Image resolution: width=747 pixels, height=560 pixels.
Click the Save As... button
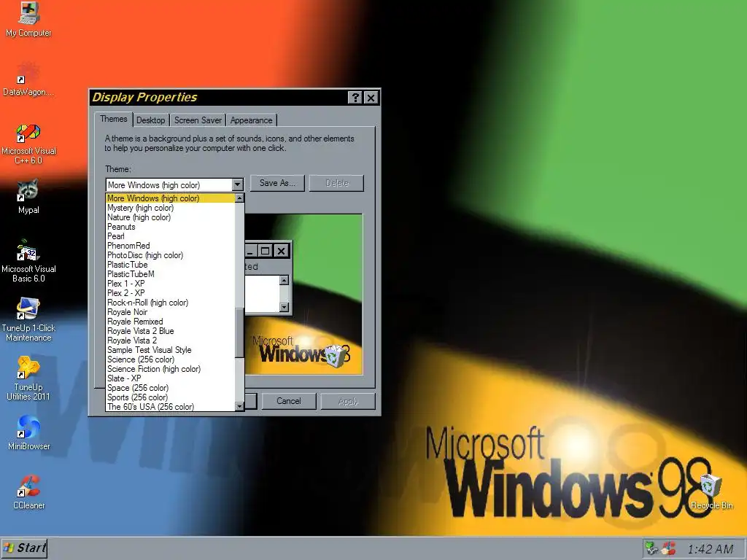pos(277,183)
